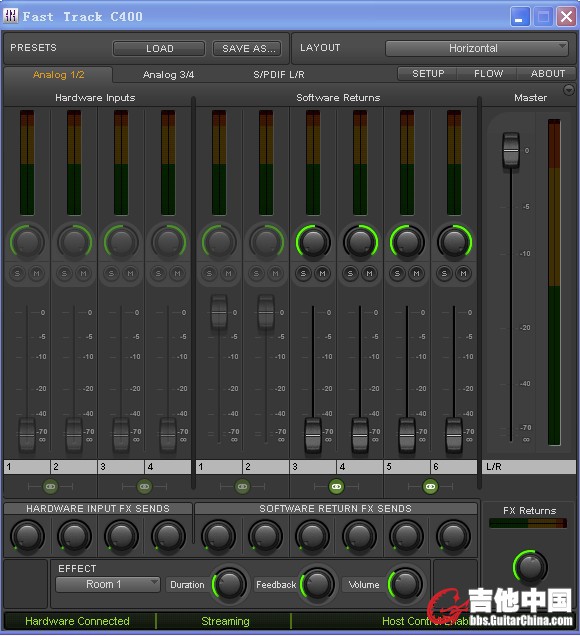This screenshot has width=580, height=636.
Task: Click pan knob of software return 1
Action: [x=219, y=242]
